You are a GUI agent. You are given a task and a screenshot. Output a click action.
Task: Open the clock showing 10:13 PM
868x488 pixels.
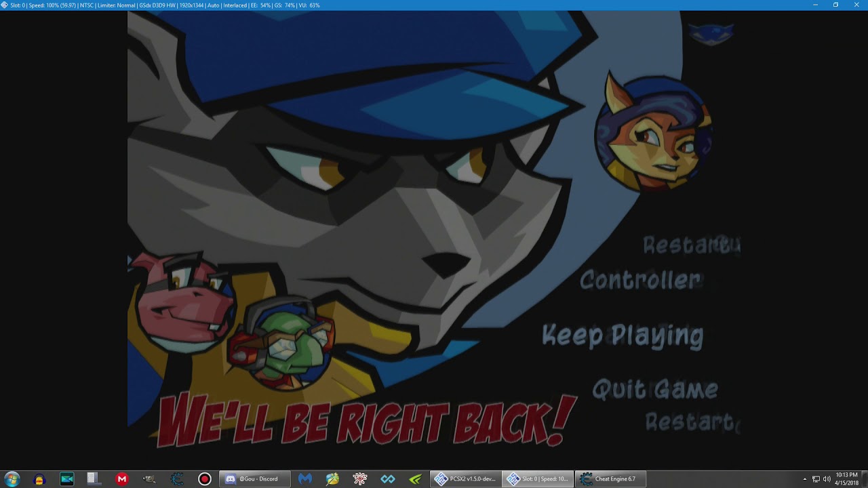(846, 479)
